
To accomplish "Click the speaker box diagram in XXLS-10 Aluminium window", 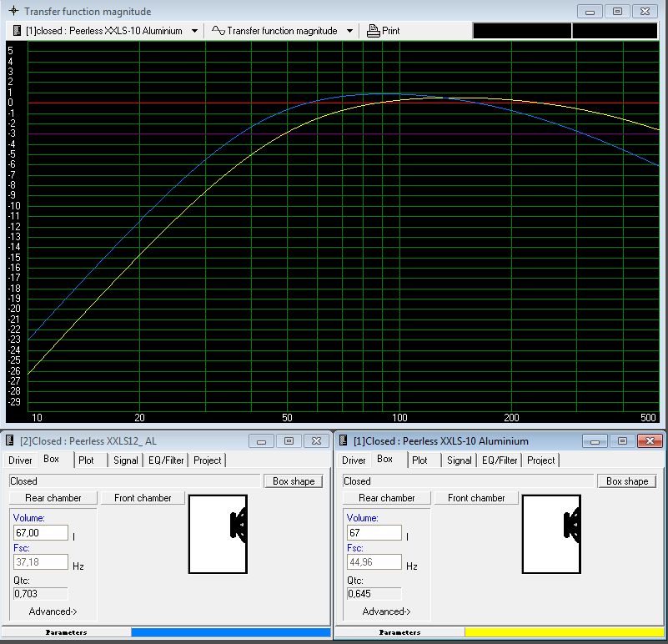I will coord(551,535).
